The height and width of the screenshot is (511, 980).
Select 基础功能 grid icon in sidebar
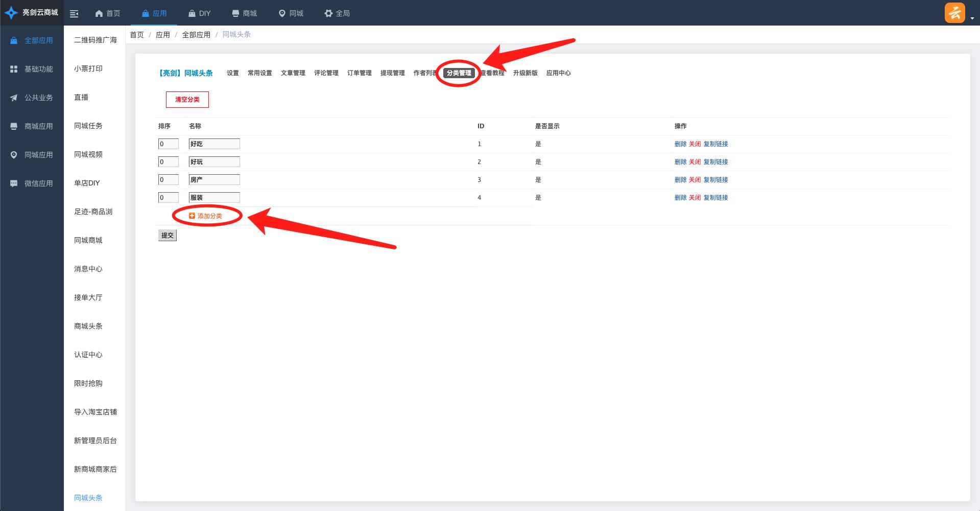pyautogui.click(x=14, y=69)
